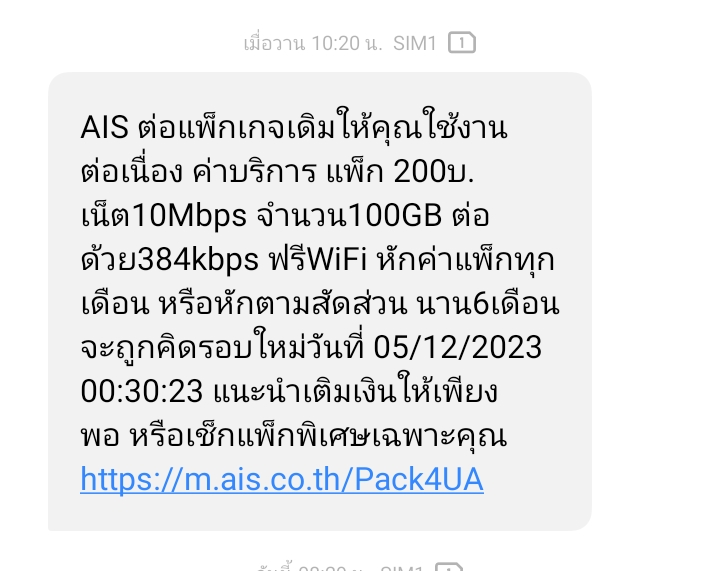
Task: Tap empty gray area below the link
Action: [320, 514]
